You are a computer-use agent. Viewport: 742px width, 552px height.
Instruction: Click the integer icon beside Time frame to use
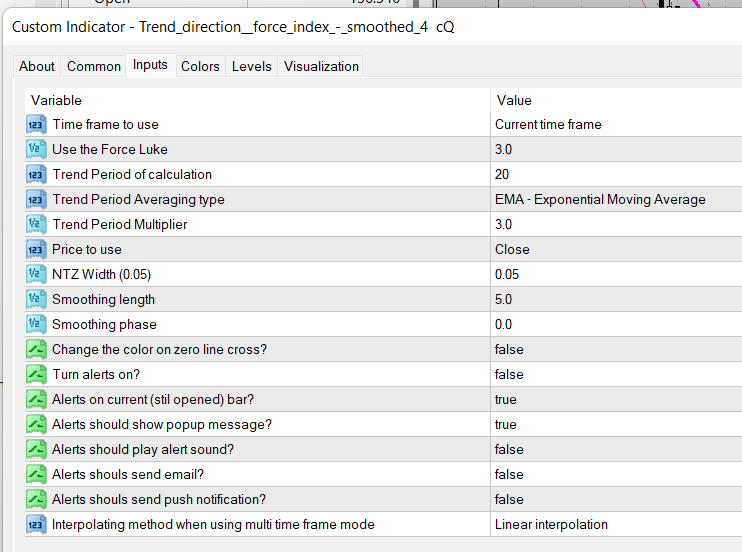36,125
